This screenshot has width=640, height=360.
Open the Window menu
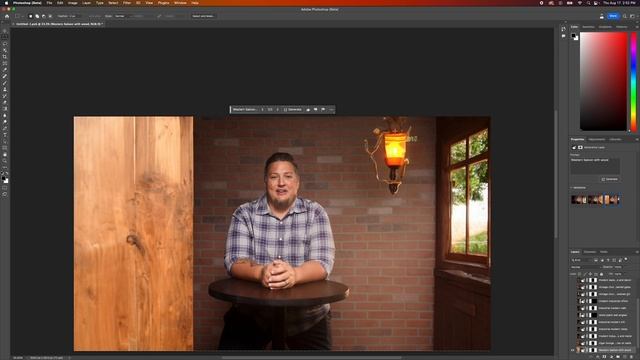point(180,2)
